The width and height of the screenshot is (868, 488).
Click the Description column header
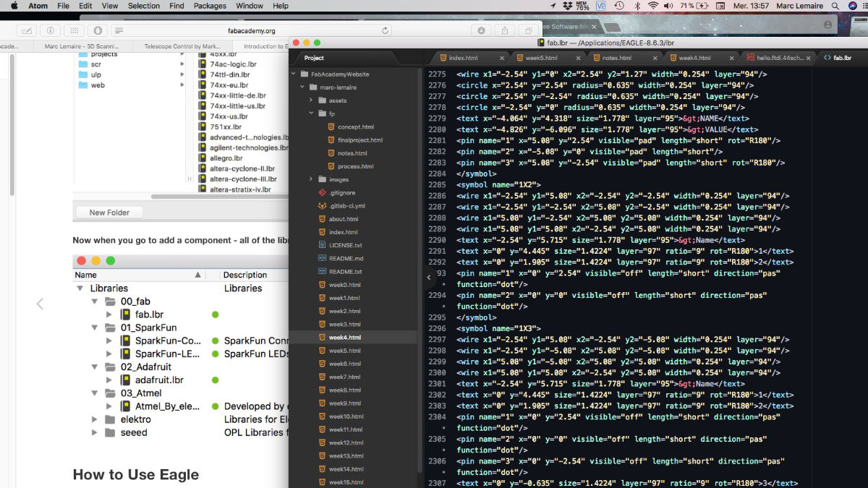pyautogui.click(x=245, y=275)
